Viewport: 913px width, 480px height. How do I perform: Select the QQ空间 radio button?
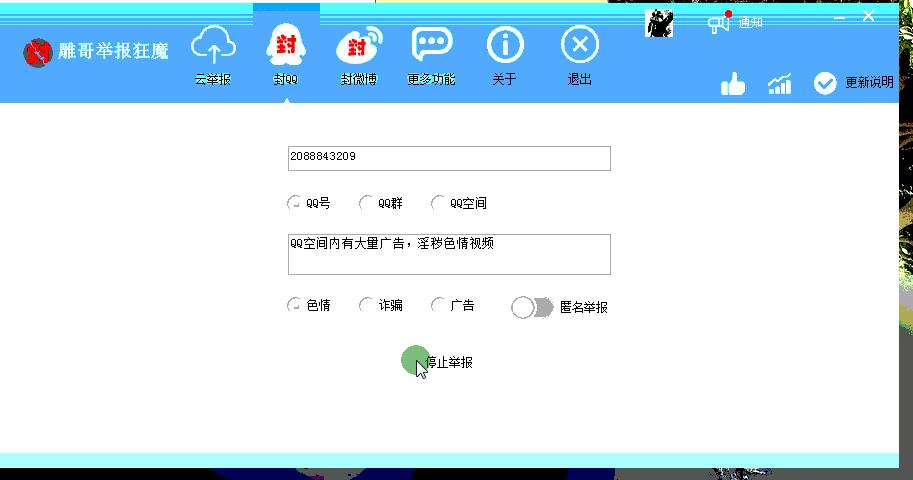point(439,204)
